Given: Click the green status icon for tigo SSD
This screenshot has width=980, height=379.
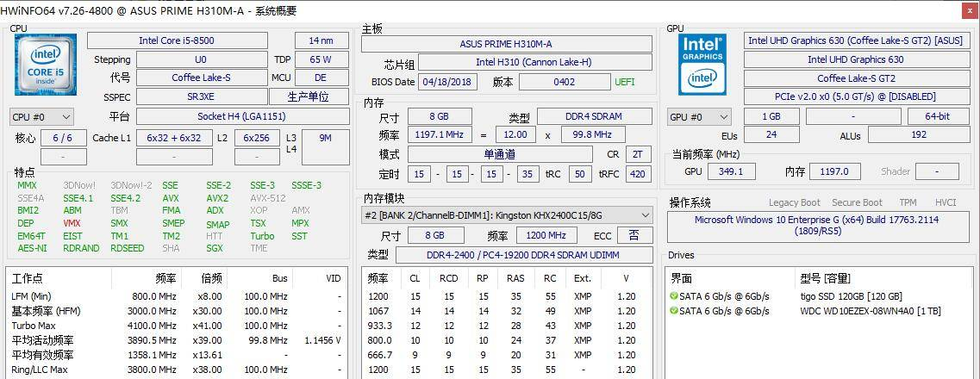Looking at the screenshot, I should 674,296.
